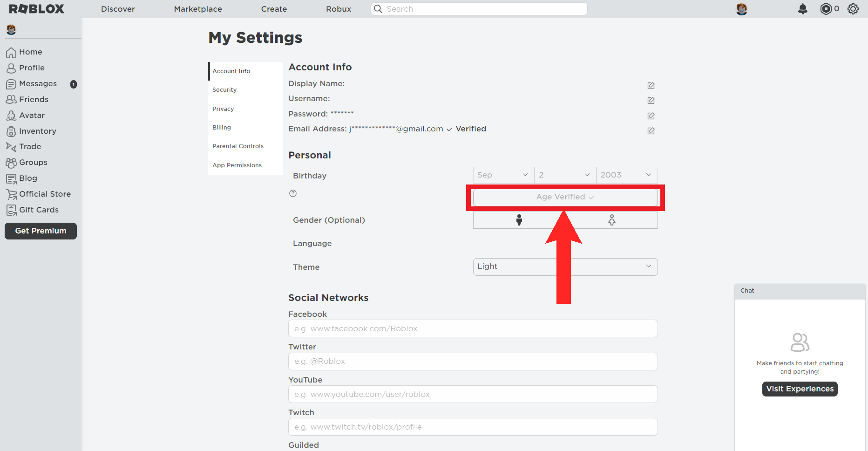Click the Search input field
The image size is (868, 451).
pos(479,9)
